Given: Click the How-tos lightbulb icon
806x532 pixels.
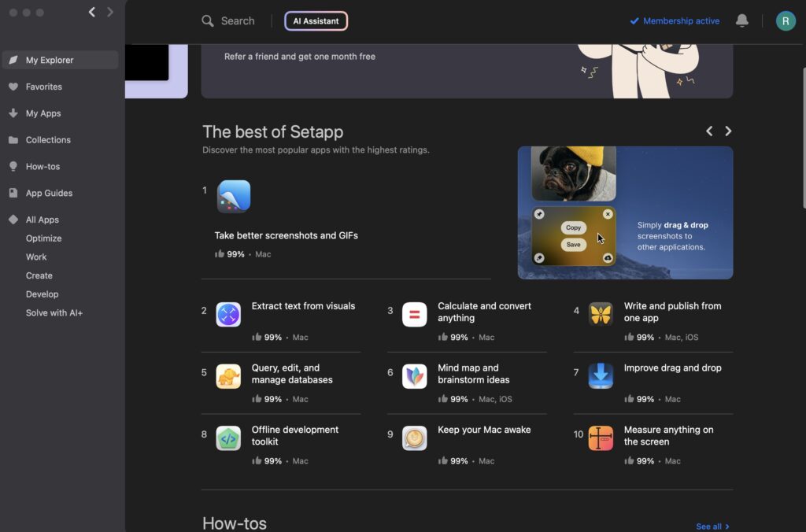Looking at the screenshot, I should pyautogui.click(x=13, y=167).
